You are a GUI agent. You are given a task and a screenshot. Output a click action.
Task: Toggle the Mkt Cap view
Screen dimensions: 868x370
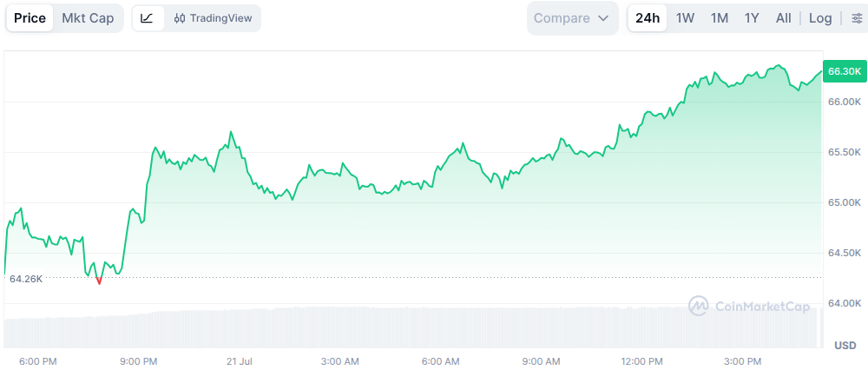tap(88, 18)
